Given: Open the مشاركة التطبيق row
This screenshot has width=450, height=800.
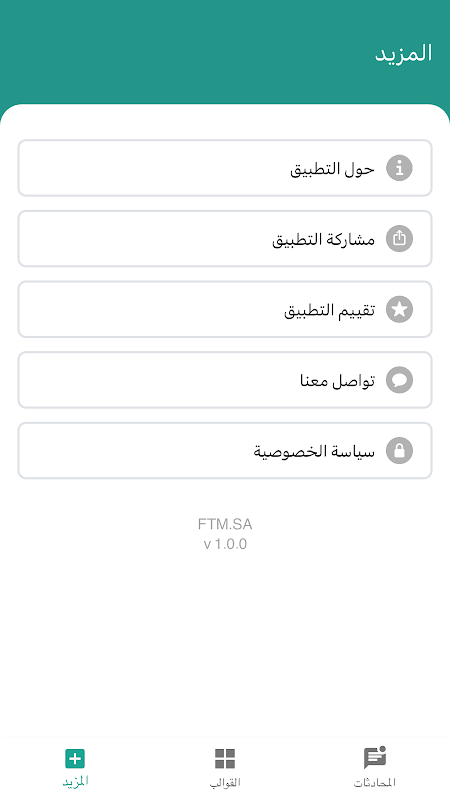Looking at the screenshot, I should 225,239.
